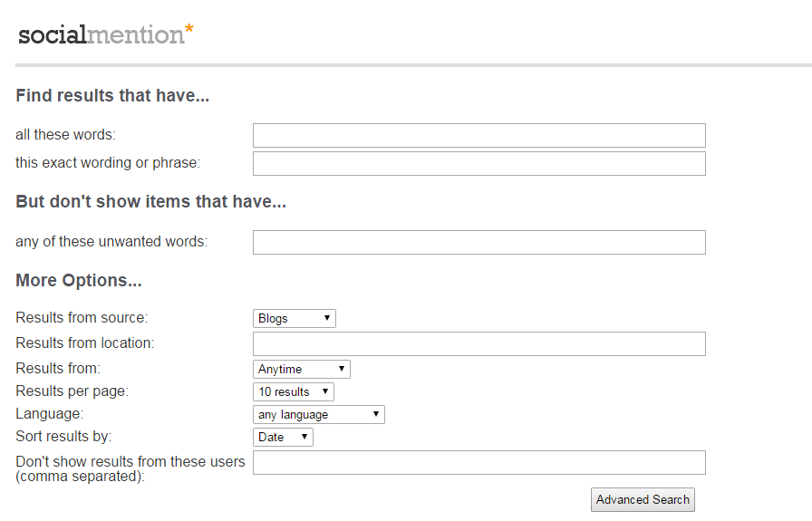The height and width of the screenshot is (521, 812).
Task: Click the socialmention logo
Action: coord(106,34)
